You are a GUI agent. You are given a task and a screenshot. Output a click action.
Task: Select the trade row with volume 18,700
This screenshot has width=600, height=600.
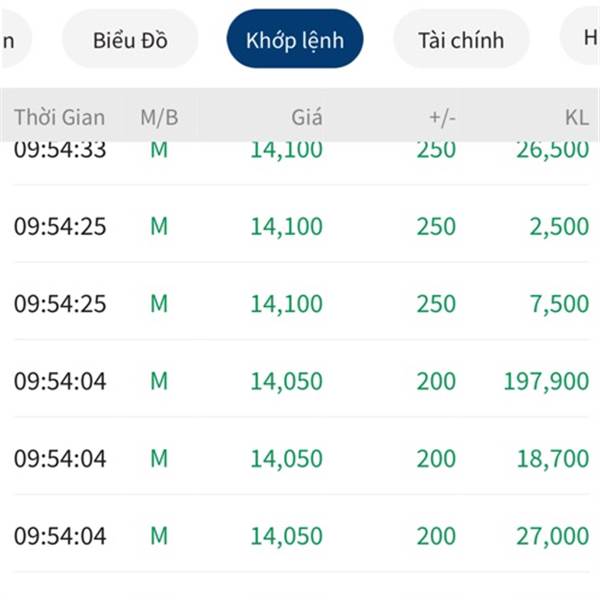point(301,458)
